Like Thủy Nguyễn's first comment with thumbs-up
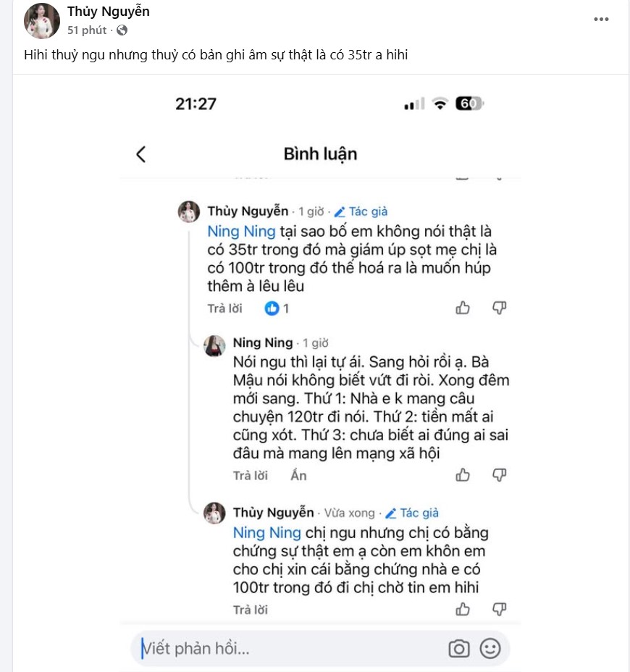 463,308
